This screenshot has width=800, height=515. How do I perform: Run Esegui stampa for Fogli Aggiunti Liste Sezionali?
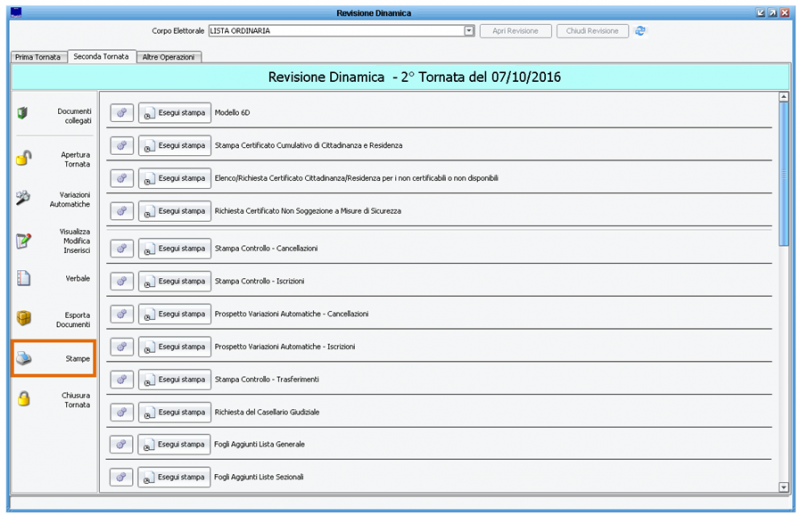[x=174, y=477]
